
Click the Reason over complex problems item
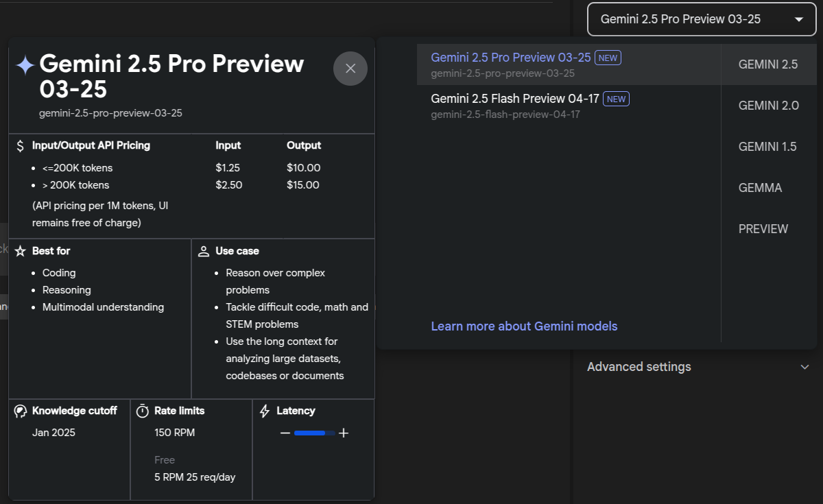point(276,281)
